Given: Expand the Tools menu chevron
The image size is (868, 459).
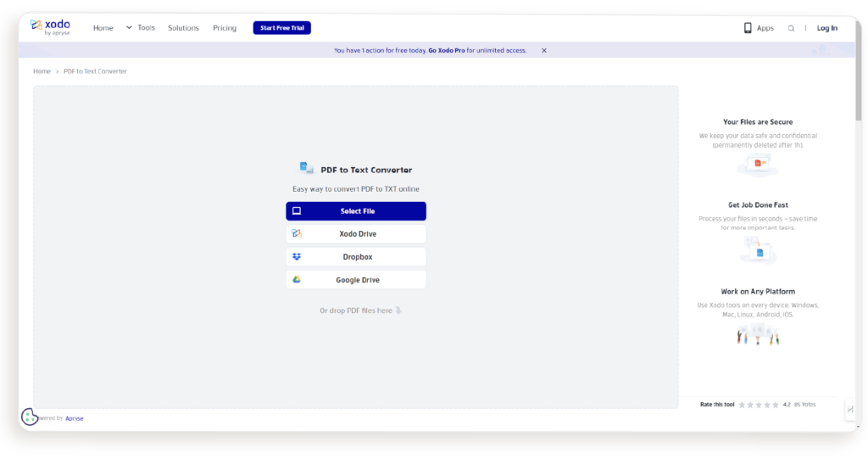Looking at the screenshot, I should coord(129,27).
